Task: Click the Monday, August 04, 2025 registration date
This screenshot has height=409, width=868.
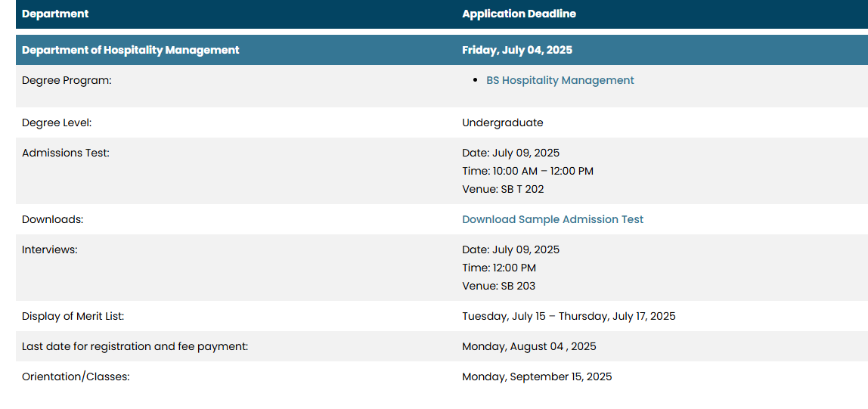Action: 529,346
